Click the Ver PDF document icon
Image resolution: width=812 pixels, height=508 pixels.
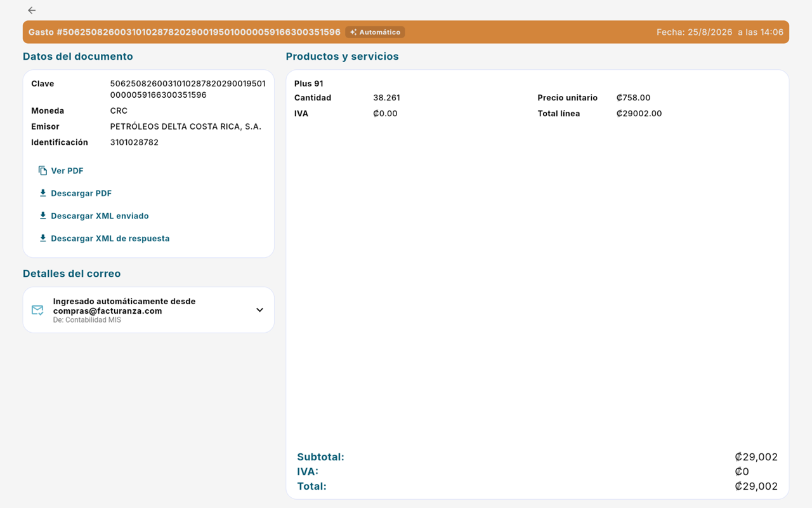pos(43,171)
